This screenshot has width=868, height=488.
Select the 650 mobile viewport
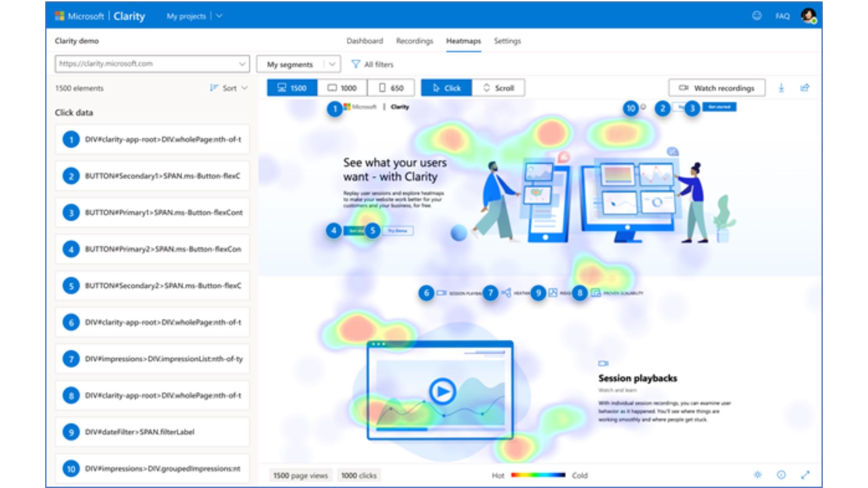coord(392,88)
